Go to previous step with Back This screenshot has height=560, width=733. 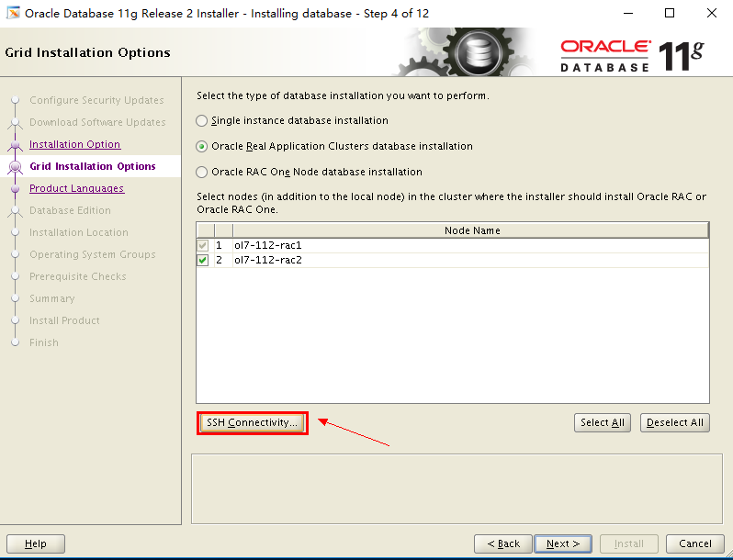(503, 543)
